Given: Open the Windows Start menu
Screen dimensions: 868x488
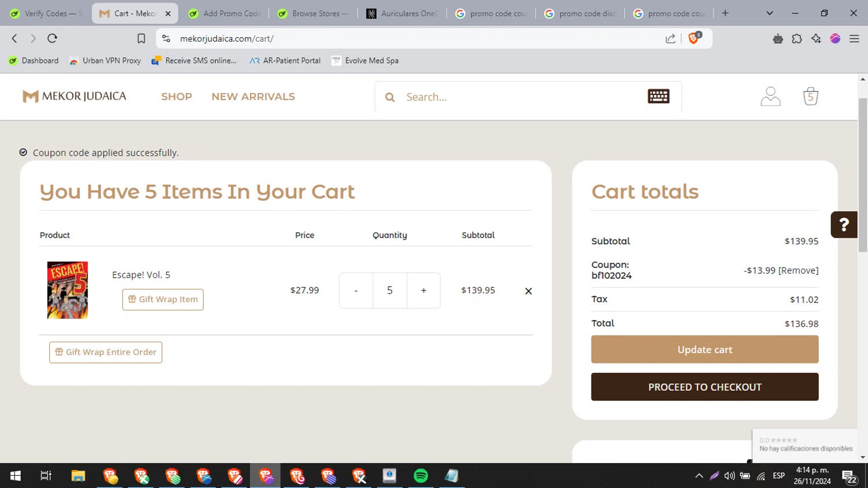Looking at the screenshot, I should tap(16, 476).
